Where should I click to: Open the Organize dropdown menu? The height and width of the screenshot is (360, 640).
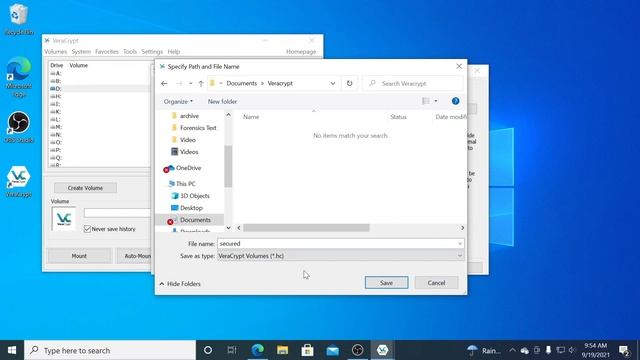[x=178, y=101]
